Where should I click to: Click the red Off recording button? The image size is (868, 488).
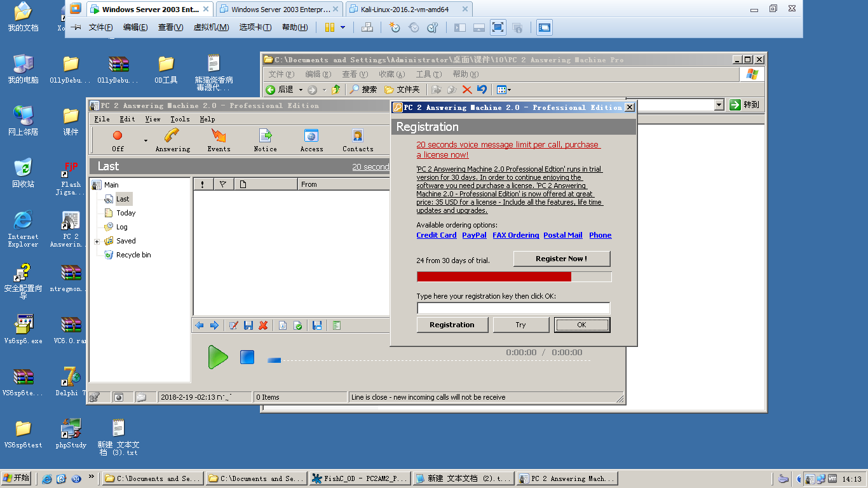pyautogui.click(x=118, y=140)
